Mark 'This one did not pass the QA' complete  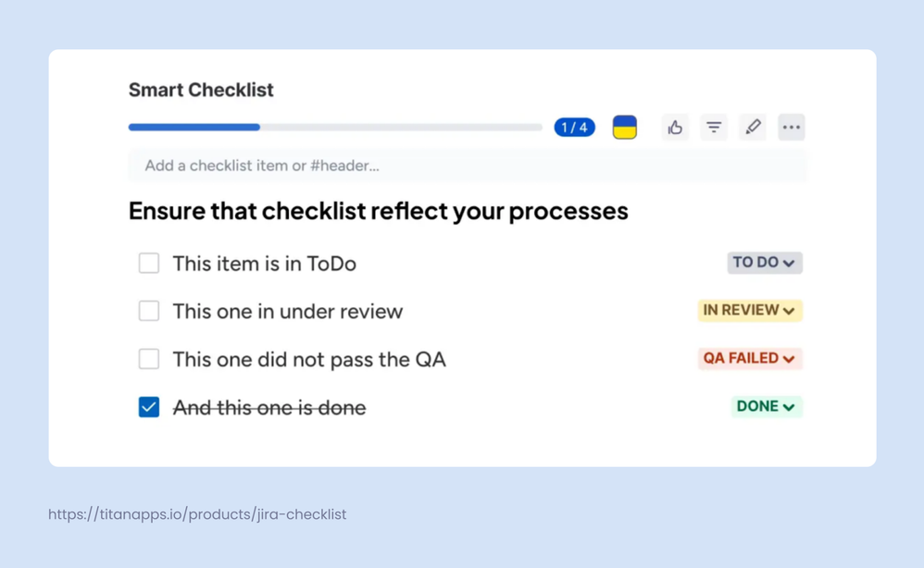[149, 359]
